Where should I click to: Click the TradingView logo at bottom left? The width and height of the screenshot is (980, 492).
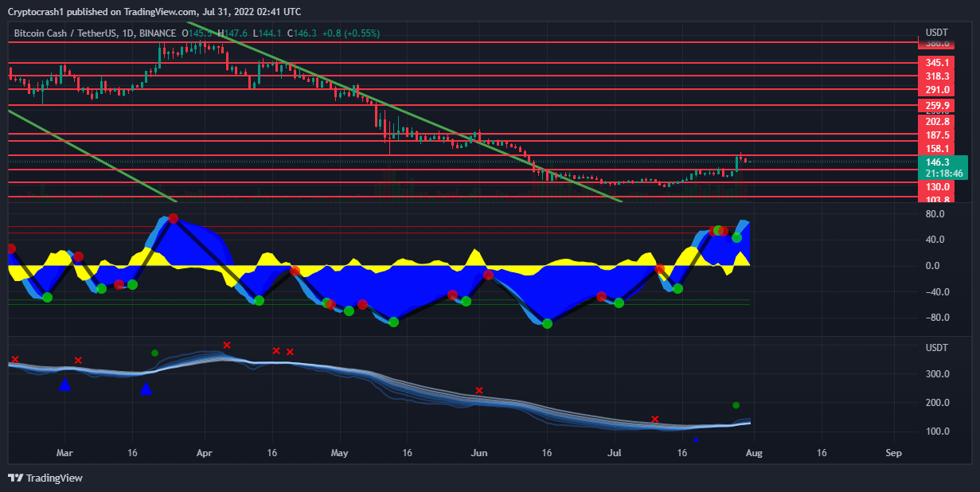point(45,478)
